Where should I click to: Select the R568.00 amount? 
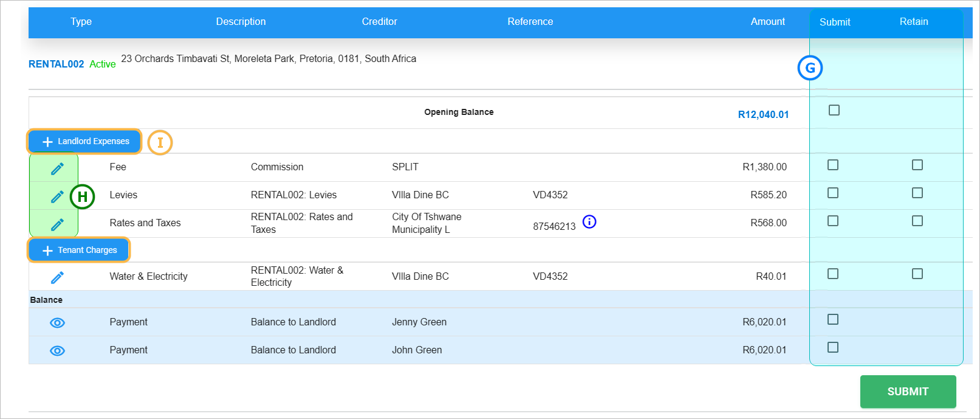[769, 223]
